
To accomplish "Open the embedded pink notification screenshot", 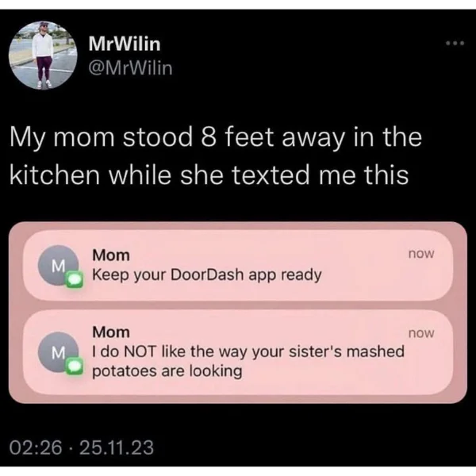I will 238,313.
